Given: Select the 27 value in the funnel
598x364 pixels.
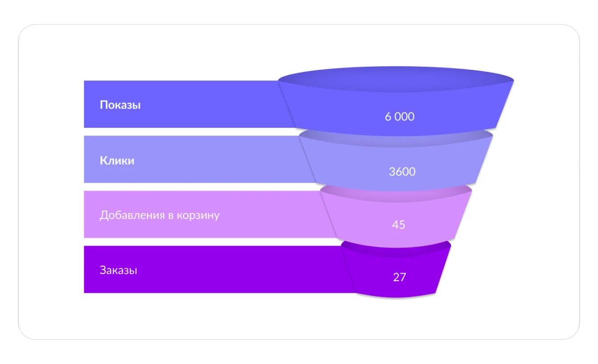Looking at the screenshot, I should click(400, 277).
